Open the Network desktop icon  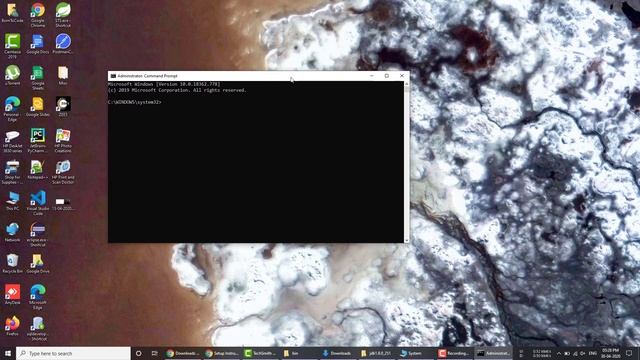(x=12, y=232)
